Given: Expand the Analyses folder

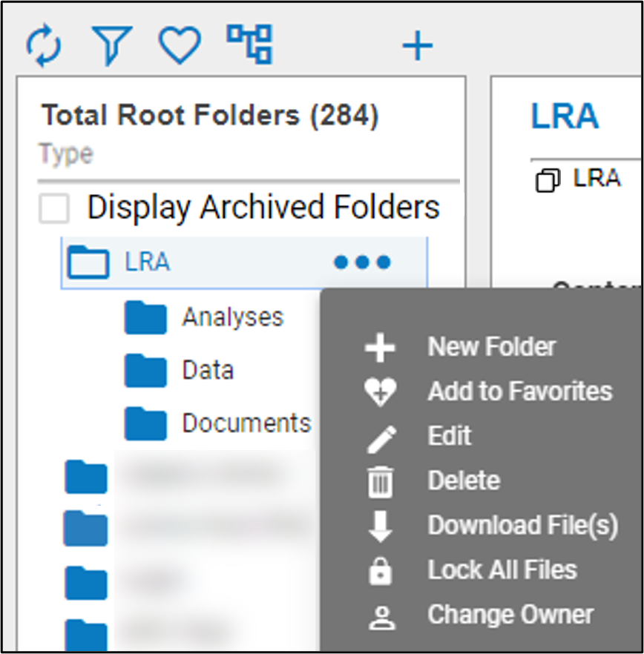Looking at the screenshot, I should click(x=231, y=317).
